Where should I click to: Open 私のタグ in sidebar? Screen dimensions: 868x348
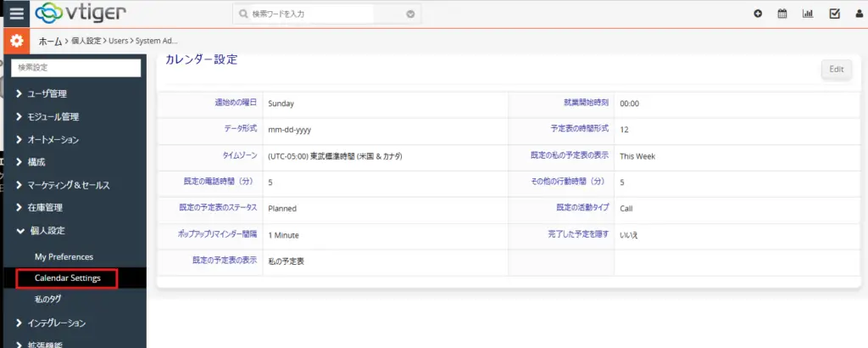pyautogui.click(x=47, y=300)
